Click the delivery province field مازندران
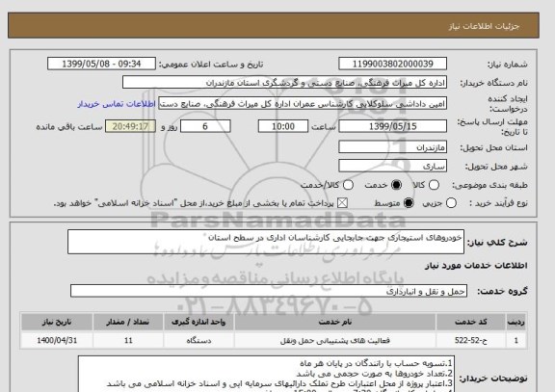 tap(392, 146)
